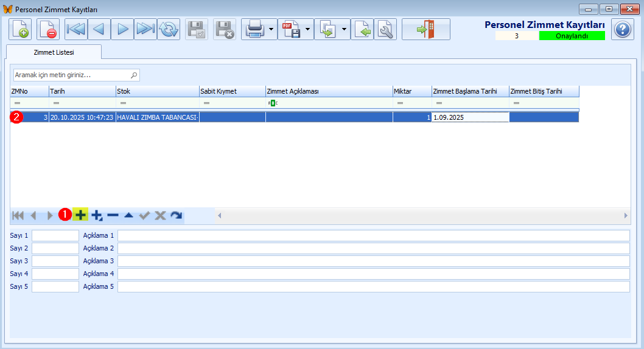Viewport: 644px width, 349px height.
Task: Open the PDF save dropdown arrow
Action: (x=307, y=29)
